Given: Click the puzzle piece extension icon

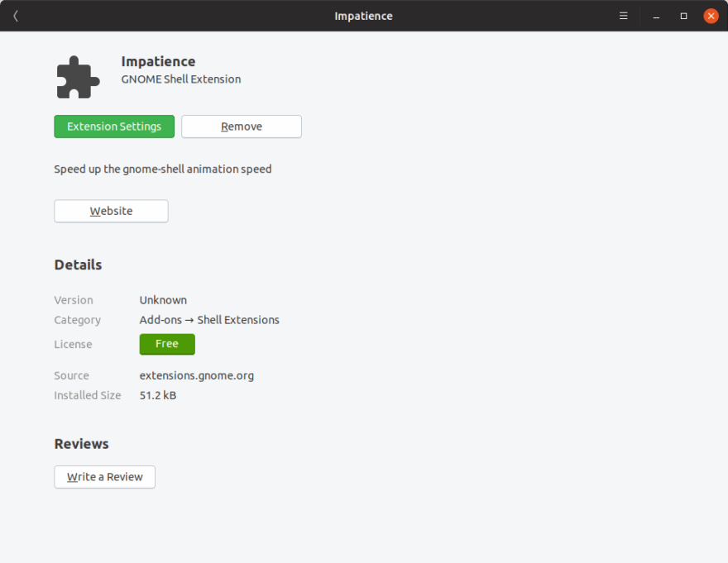Looking at the screenshot, I should click(78, 77).
